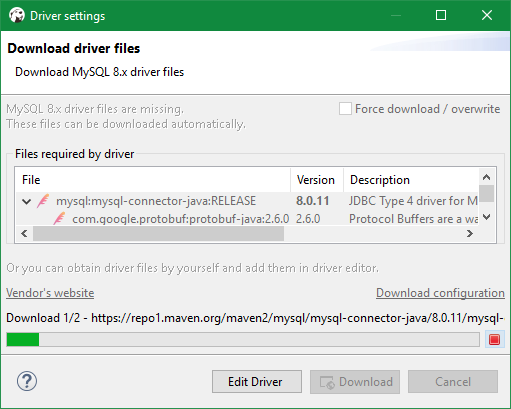
Task: Select com.google.protobuf:protobuf-java:2.6.0 row
Action: click(x=247, y=219)
